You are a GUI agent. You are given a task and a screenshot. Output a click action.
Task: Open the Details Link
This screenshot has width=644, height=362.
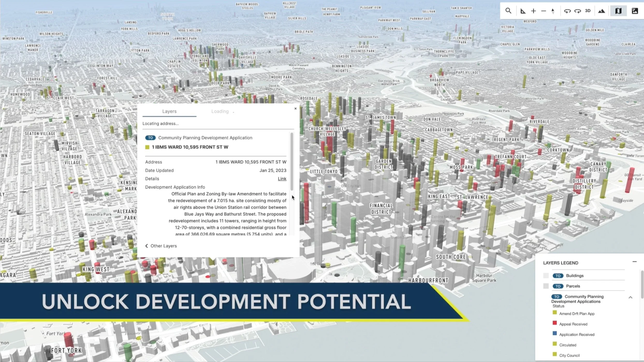click(x=282, y=179)
